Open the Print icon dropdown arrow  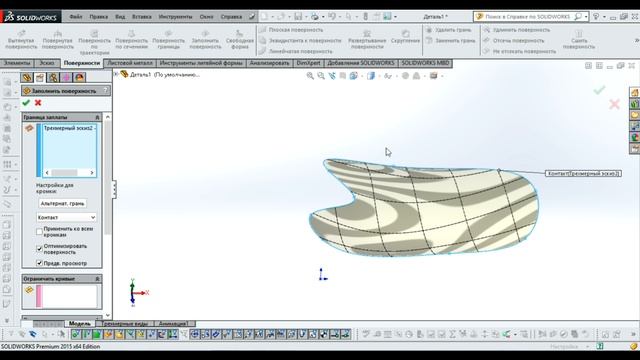323,17
